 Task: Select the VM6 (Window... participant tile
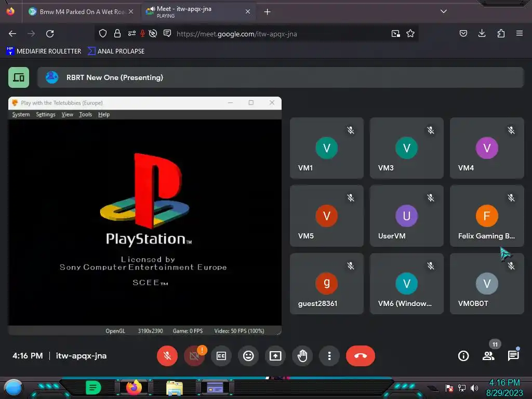coord(406,284)
